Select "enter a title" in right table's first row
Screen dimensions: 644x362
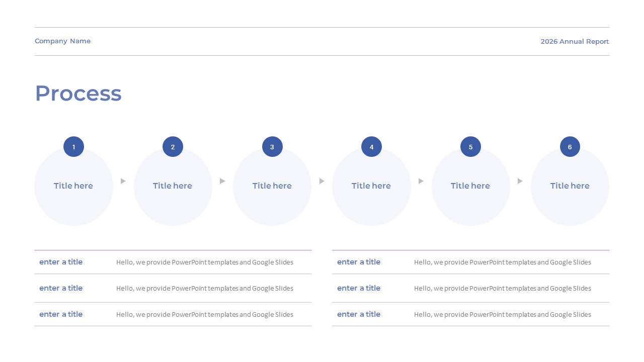click(359, 262)
